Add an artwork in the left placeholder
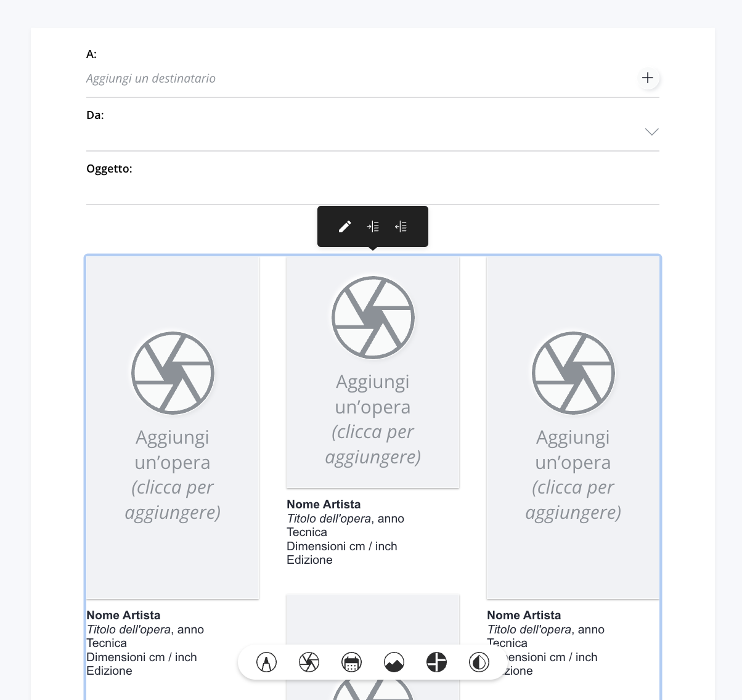Screen dimensions: 742x700 173,428
